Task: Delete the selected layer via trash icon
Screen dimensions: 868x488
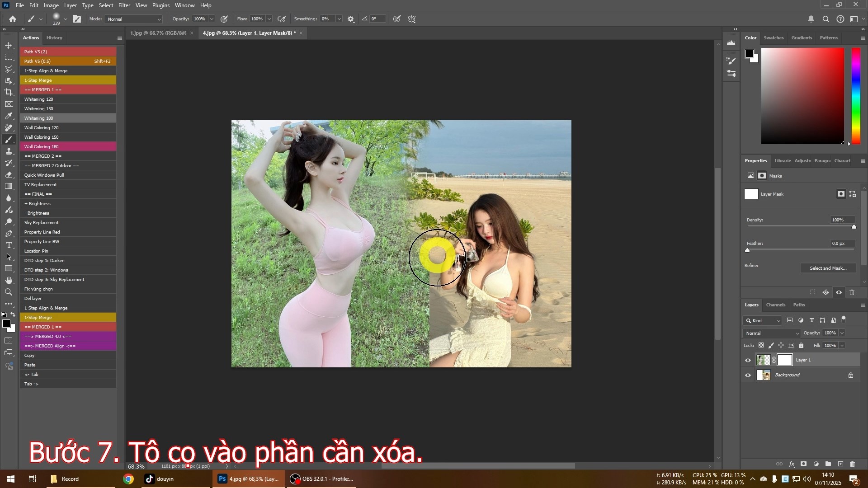Action: [853, 464]
